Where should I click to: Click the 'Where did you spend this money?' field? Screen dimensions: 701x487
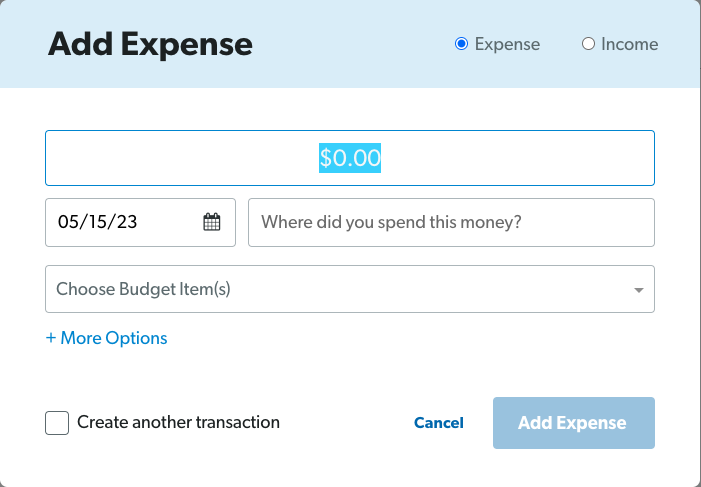pos(452,222)
